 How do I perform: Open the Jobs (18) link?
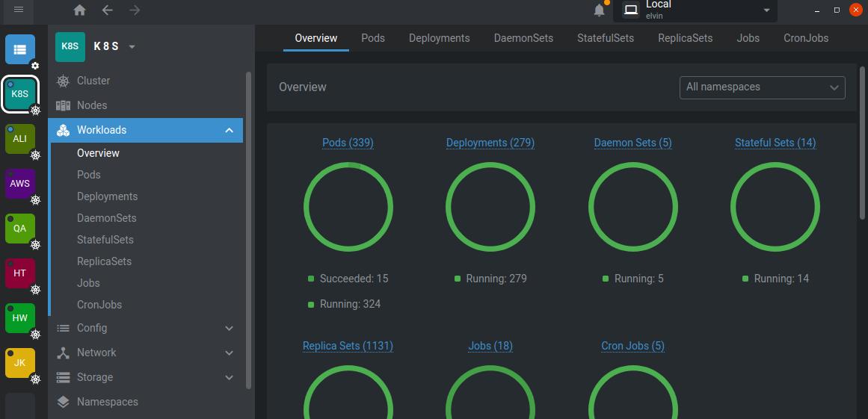(490, 346)
